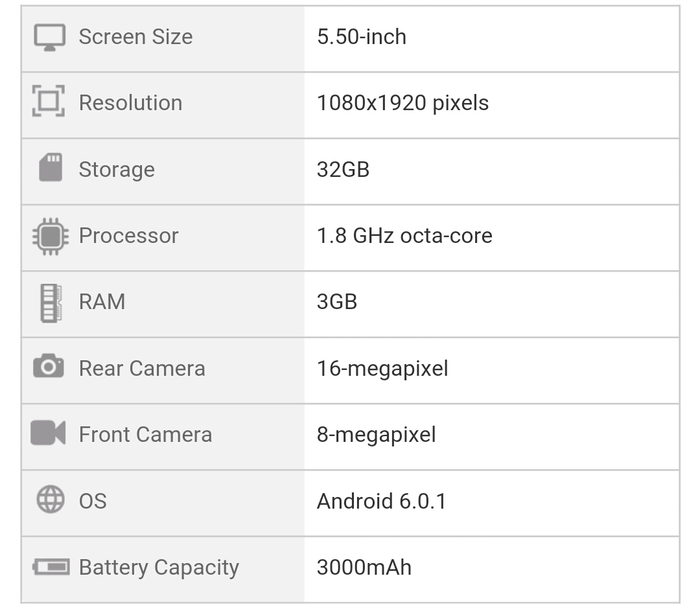This screenshot has width=700, height=611.
Task: Select the 1.8 GHz octa-core text
Action: [404, 235]
